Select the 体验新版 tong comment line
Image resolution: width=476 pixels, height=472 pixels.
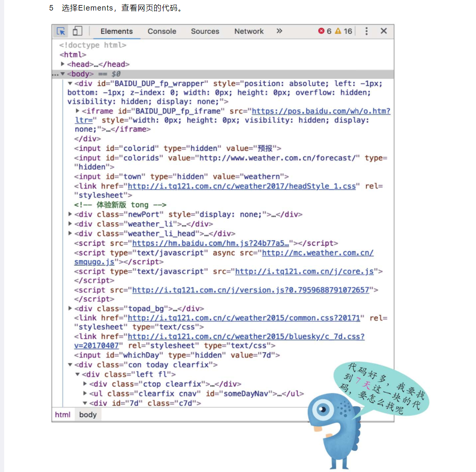(x=120, y=205)
